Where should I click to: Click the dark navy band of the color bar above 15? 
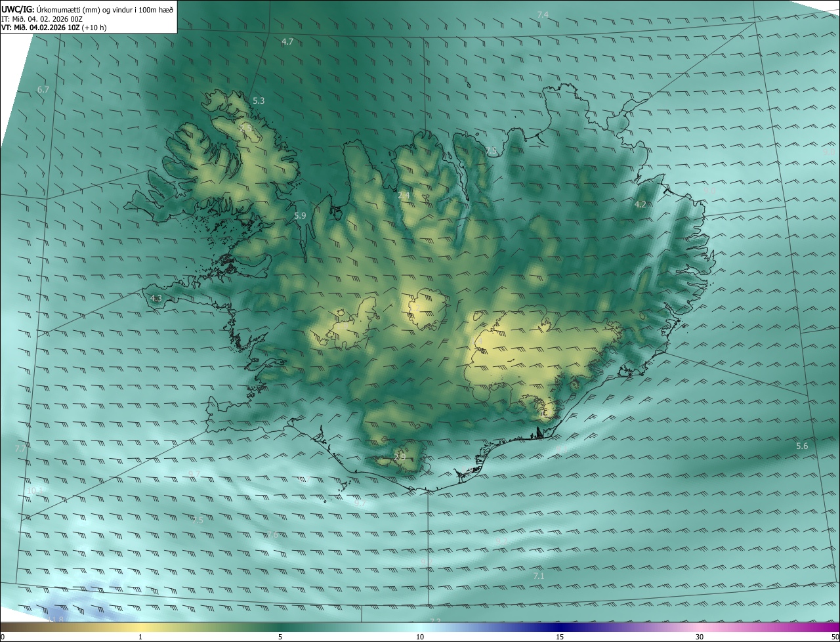pos(560,627)
